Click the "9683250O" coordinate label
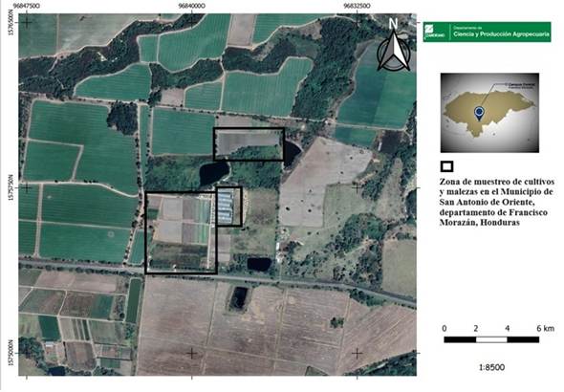The image size is (564, 392). 357,6
